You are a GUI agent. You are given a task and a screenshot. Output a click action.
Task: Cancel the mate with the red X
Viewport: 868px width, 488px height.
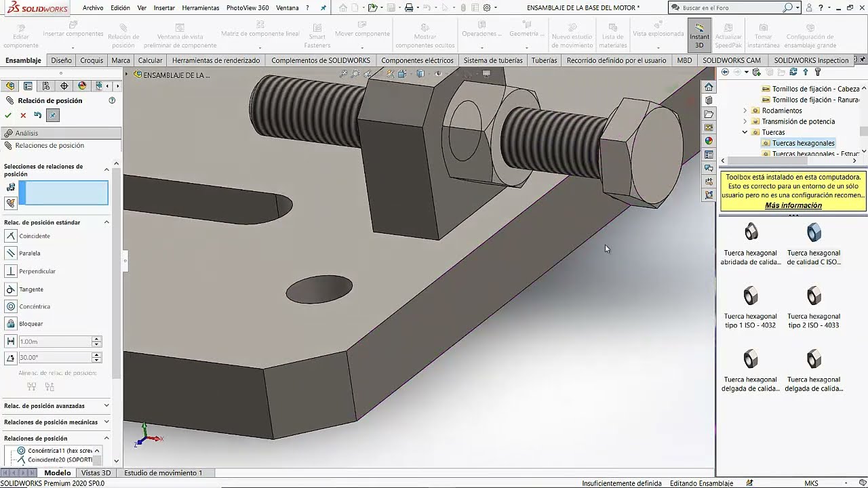click(23, 116)
